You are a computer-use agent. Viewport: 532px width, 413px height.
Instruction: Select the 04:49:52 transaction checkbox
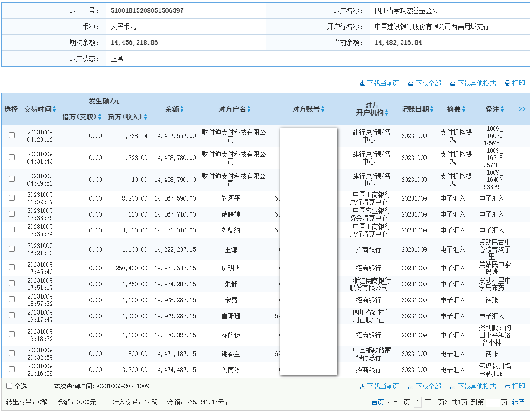(x=11, y=179)
